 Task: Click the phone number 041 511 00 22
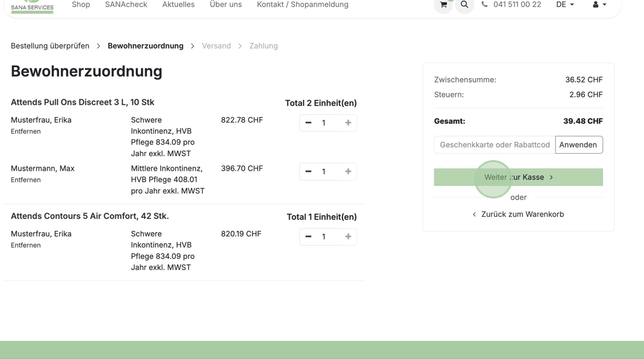517,5
